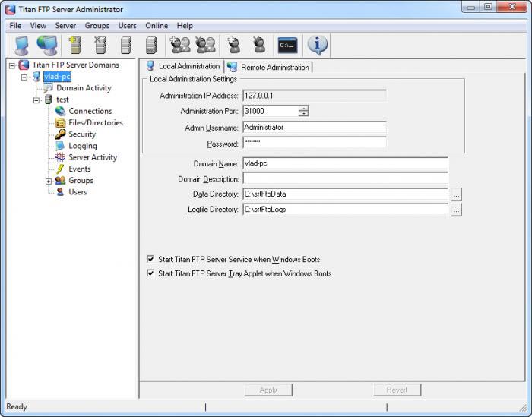
Task: Click the Events lightning bolt icon
Action: tap(60, 169)
